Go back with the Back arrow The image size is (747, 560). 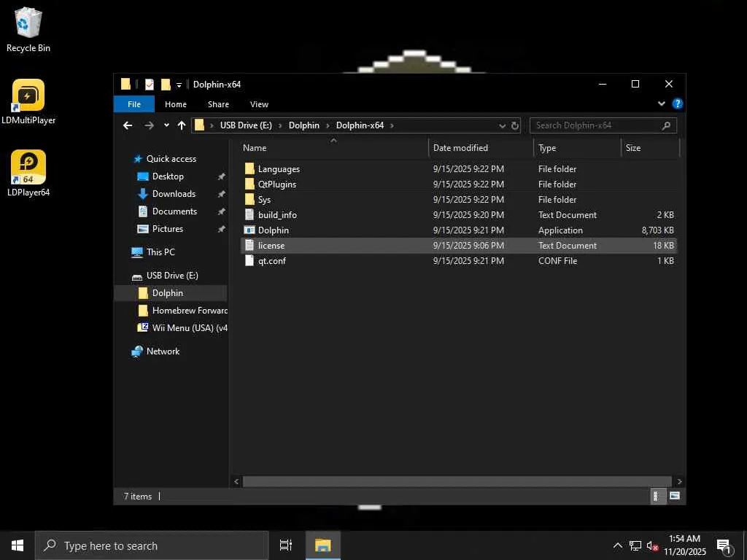click(x=128, y=125)
